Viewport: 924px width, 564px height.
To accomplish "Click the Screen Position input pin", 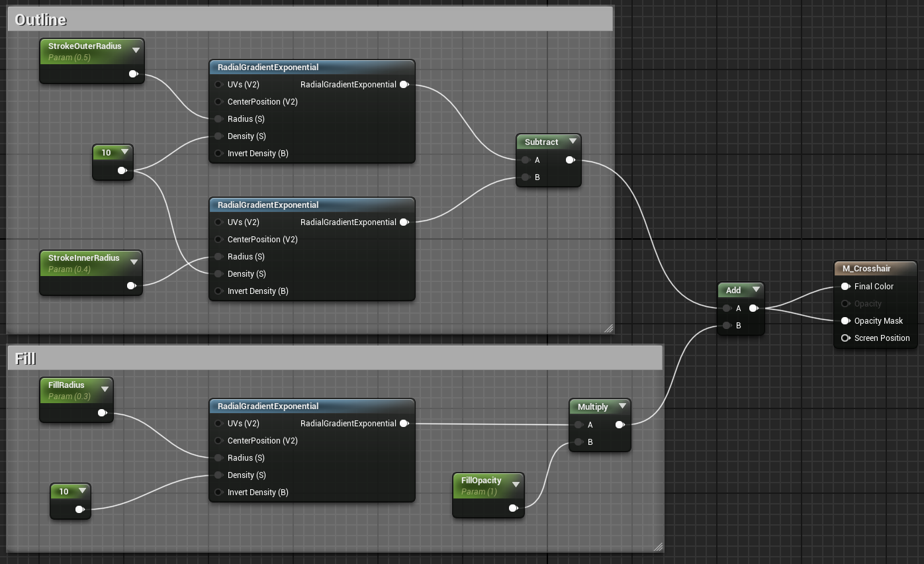I will pos(845,338).
